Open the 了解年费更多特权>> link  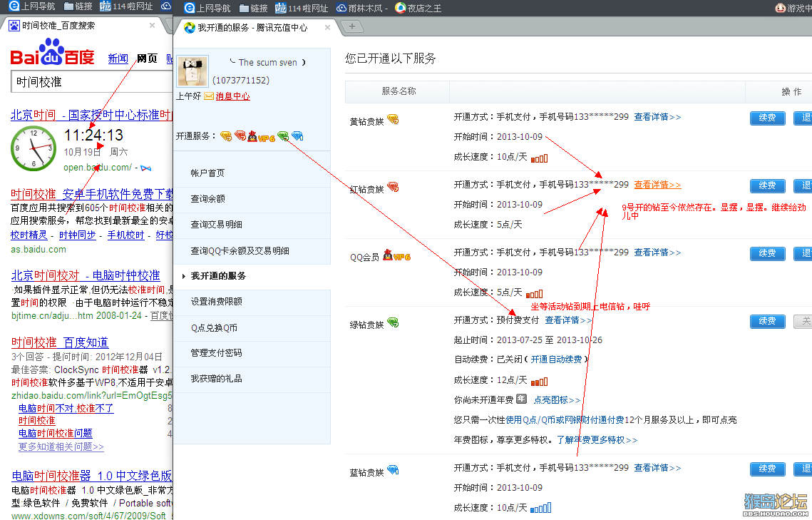click(x=597, y=439)
